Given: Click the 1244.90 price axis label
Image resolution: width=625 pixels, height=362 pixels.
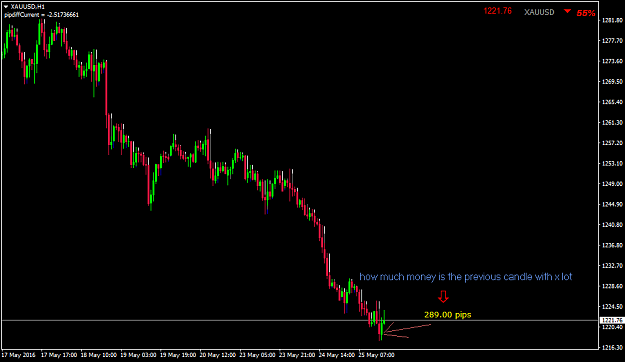Looking at the screenshot, I should tap(613, 204).
